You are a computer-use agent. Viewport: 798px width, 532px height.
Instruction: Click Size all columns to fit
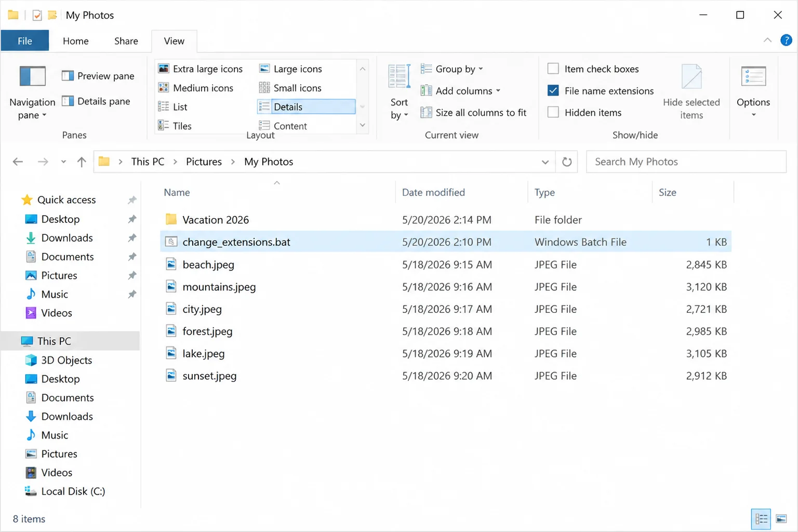click(473, 113)
